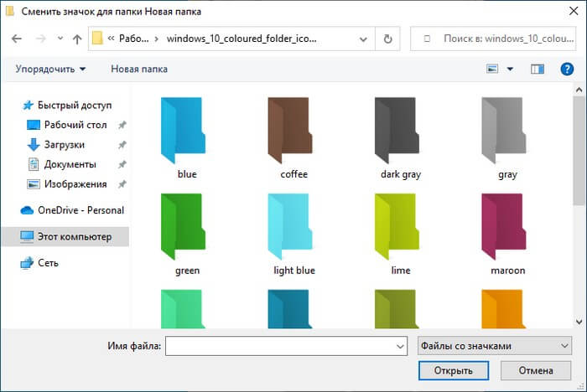Select the orange folder icon in bottom row

[504, 309]
